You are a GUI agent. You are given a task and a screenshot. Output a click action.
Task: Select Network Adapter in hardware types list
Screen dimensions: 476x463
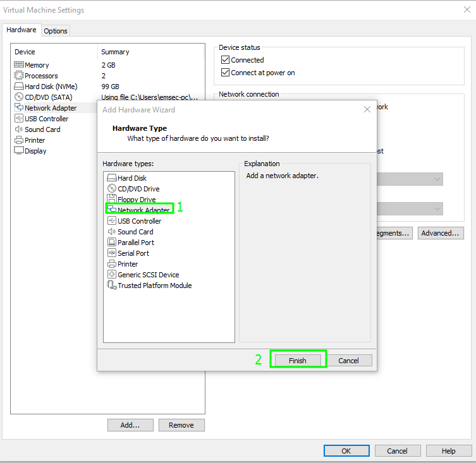click(143, 210)
